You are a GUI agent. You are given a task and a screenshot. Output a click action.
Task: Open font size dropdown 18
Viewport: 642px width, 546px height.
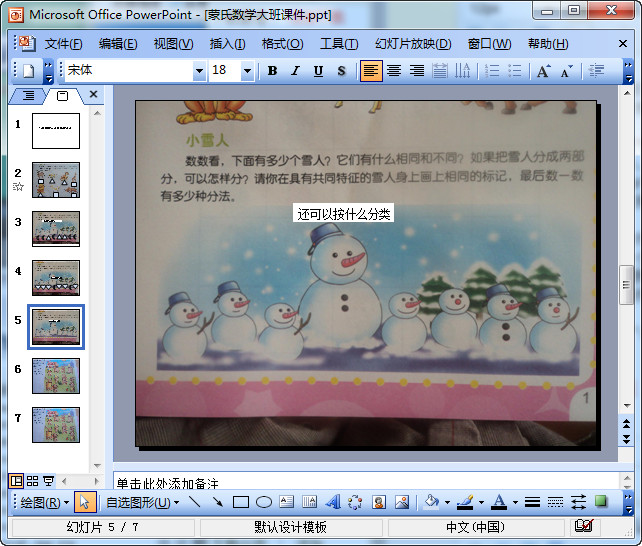pyautogui.click(x=247, y=71)
